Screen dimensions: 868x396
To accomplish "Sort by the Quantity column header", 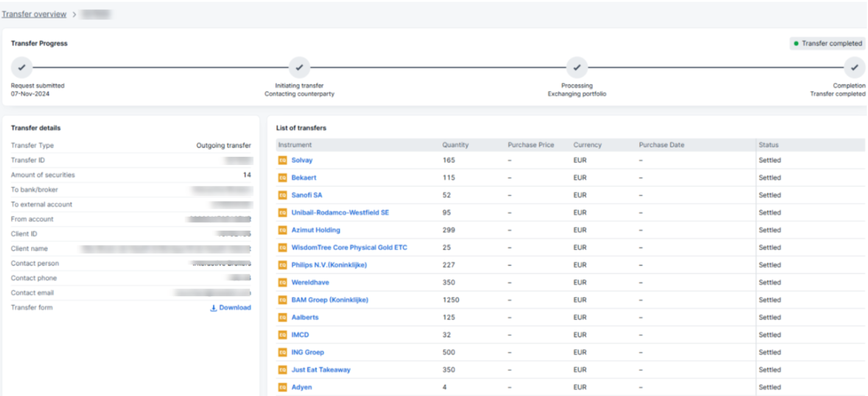I will coord(455,145).
